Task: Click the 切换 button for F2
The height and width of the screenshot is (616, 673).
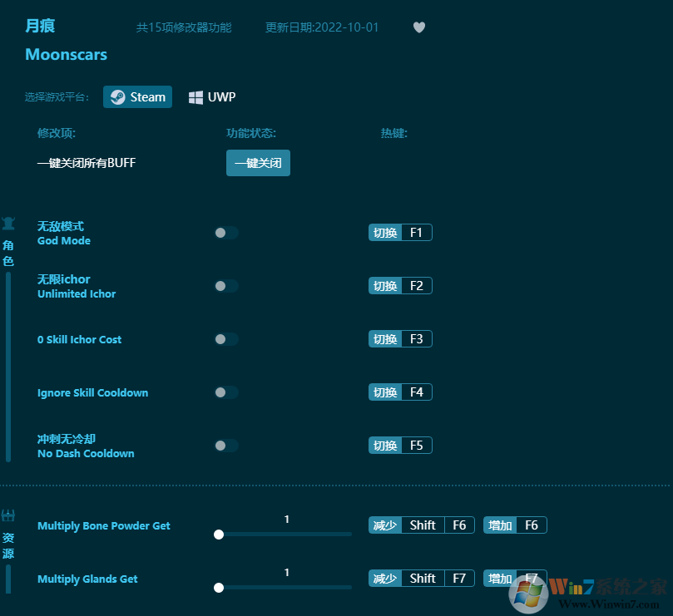Action: click(385, 286)
